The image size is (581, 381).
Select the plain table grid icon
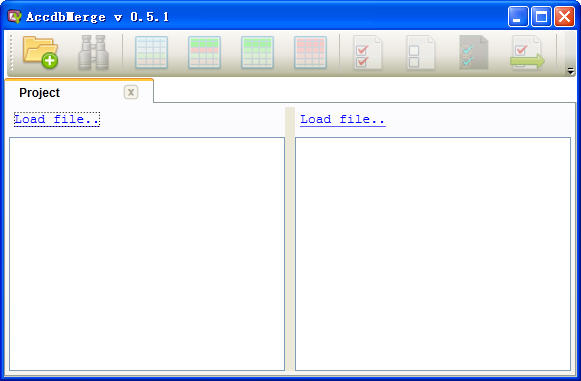point(152,52)
